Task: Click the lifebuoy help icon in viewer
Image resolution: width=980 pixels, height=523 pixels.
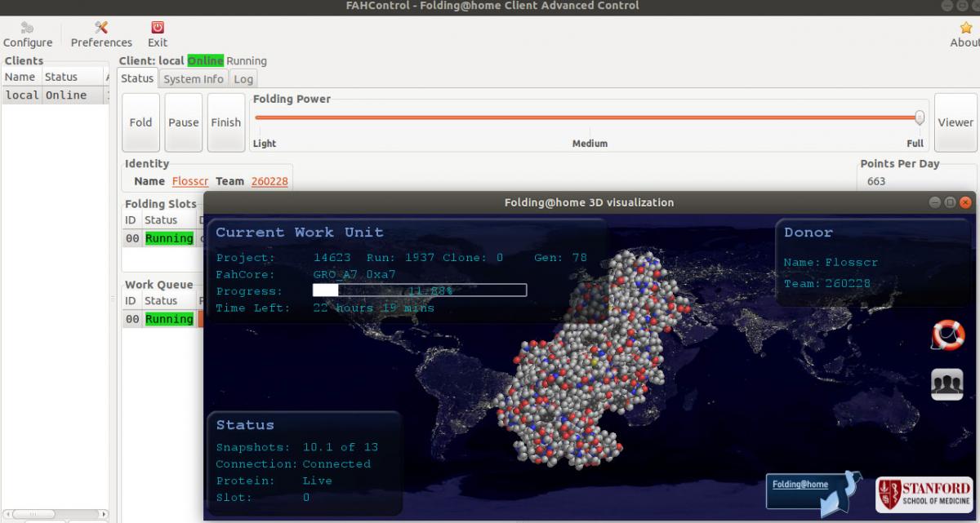Action: [x=947, y=335]
